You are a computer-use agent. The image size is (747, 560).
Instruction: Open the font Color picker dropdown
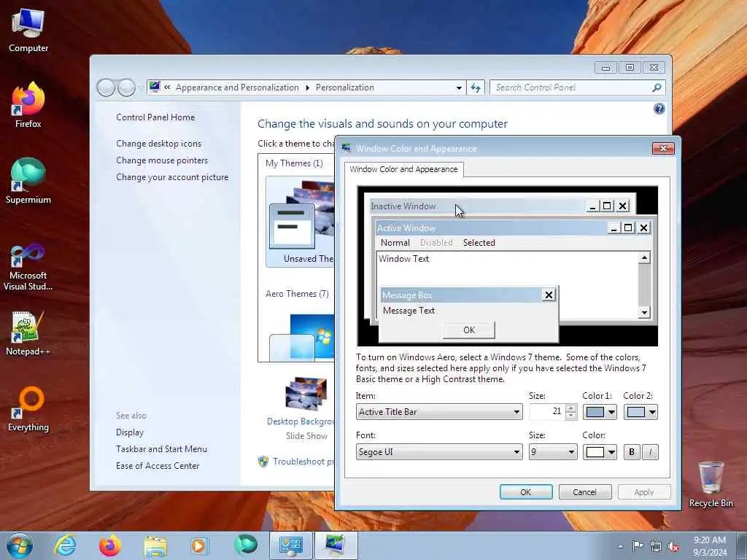pyautogui.click(x=600, y=452)
